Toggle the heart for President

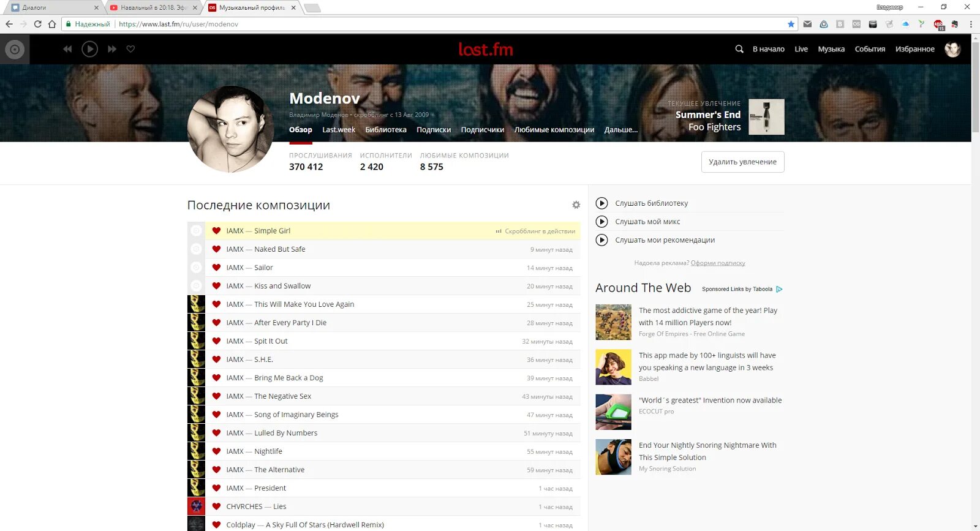pyautogui.click(x=216, y=488)
